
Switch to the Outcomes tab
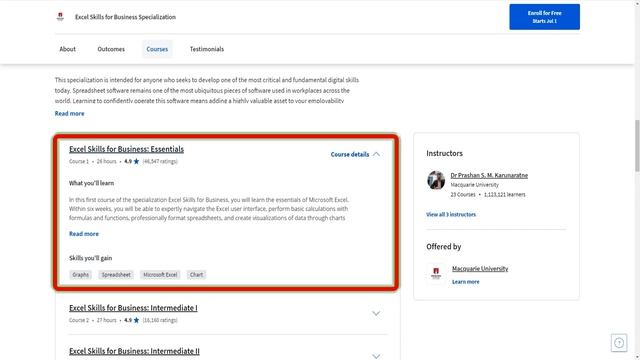point(111,49)
